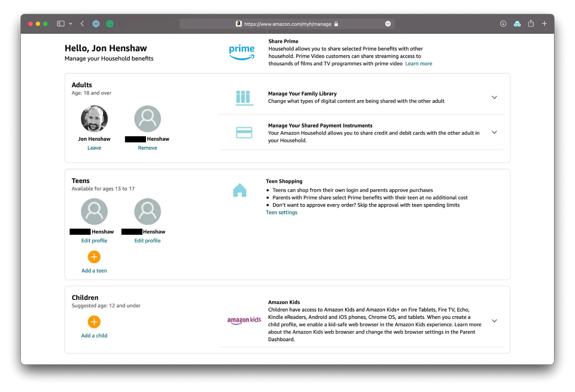The image size is (575, 392).
Task: Click the Safari downloads icon in toolbar
Action: (503, 24)
